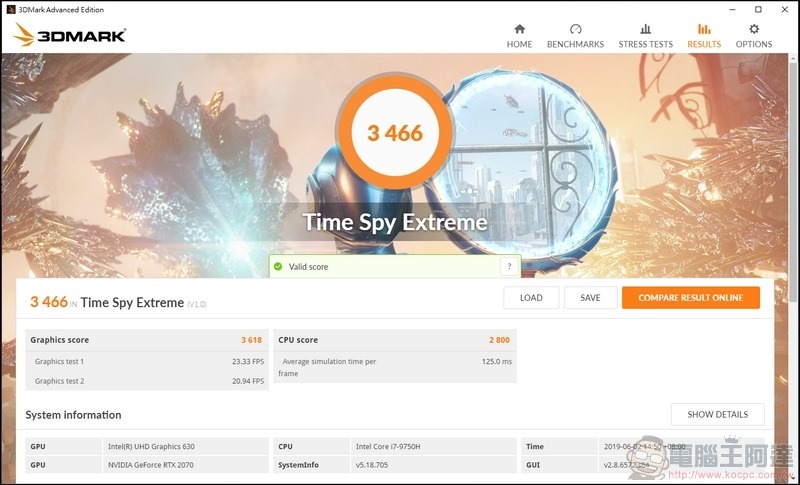
Task: Click the CPU score header label
Action: pyautogui.click(x=298, y=340)
